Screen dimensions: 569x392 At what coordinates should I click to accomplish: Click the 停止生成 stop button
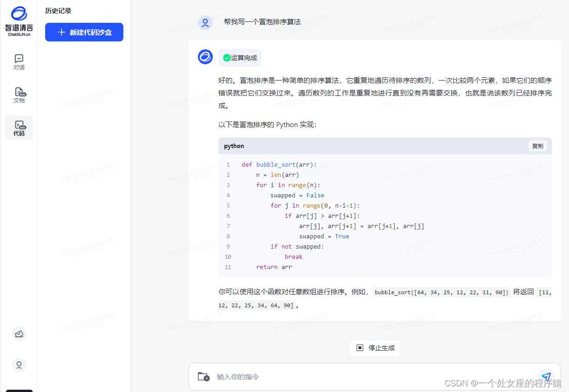[x=375, y=348]
